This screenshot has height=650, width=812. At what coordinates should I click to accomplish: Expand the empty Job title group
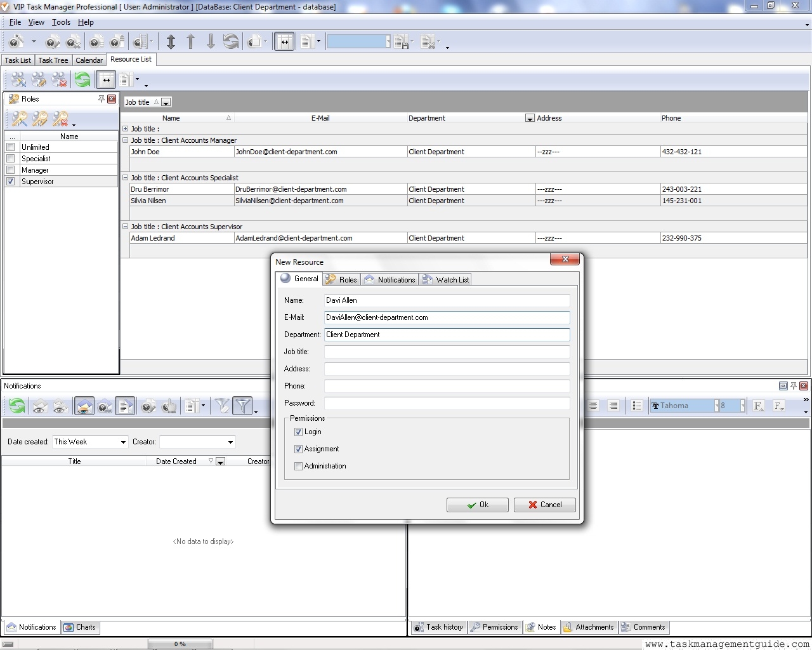pyautogui.click(x=125, y=129)
